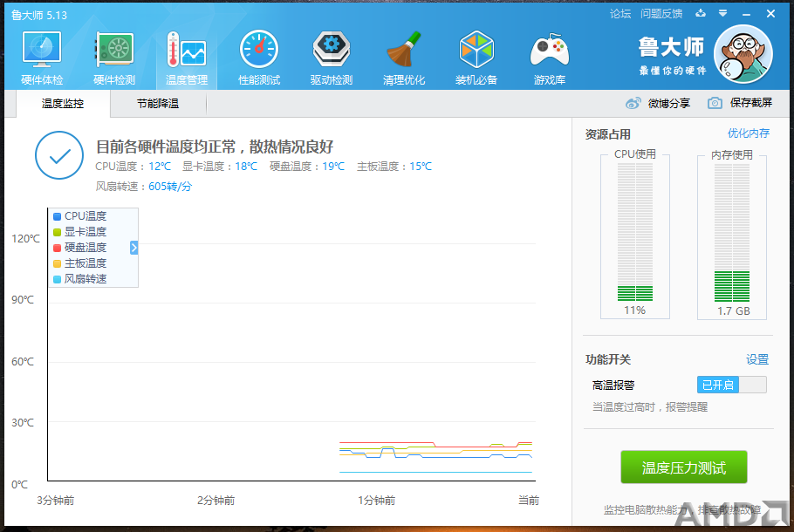Switch to the 温度监控 tab
794x532 pixels.
[63, 104]
